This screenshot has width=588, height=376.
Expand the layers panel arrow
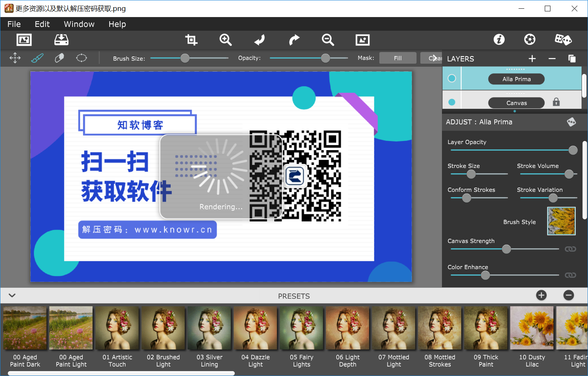434,58
